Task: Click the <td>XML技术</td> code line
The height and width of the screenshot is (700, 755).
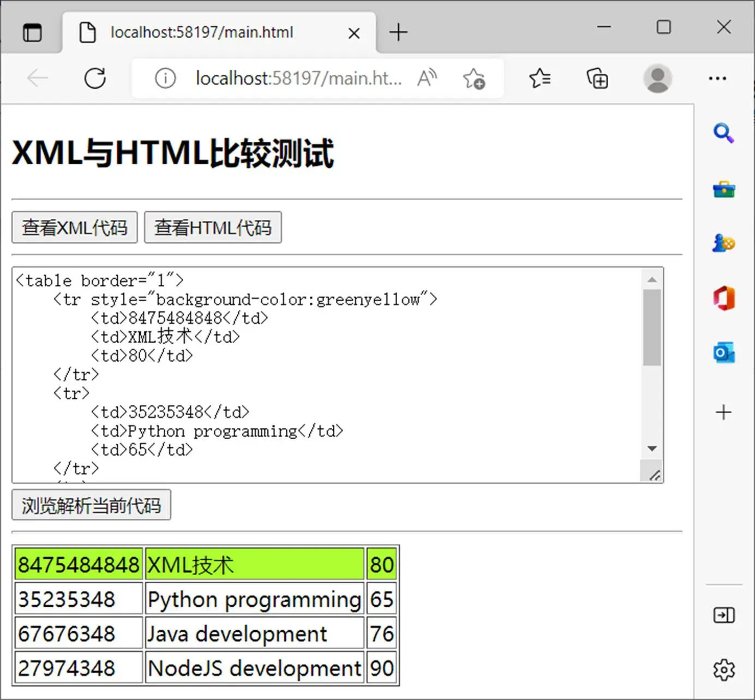Action: pos(165,337)
